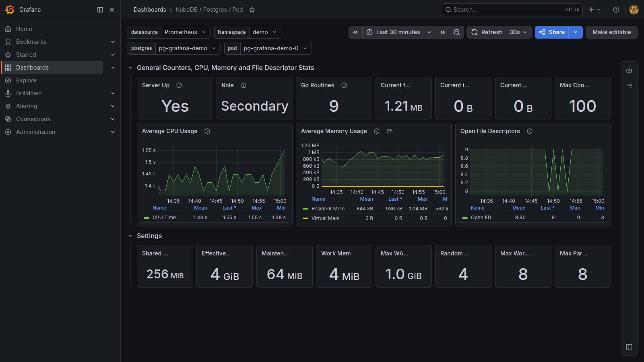Show info for Average CPU Usage
The width and height of the screenshot is (644, 362).
[207, 131]
